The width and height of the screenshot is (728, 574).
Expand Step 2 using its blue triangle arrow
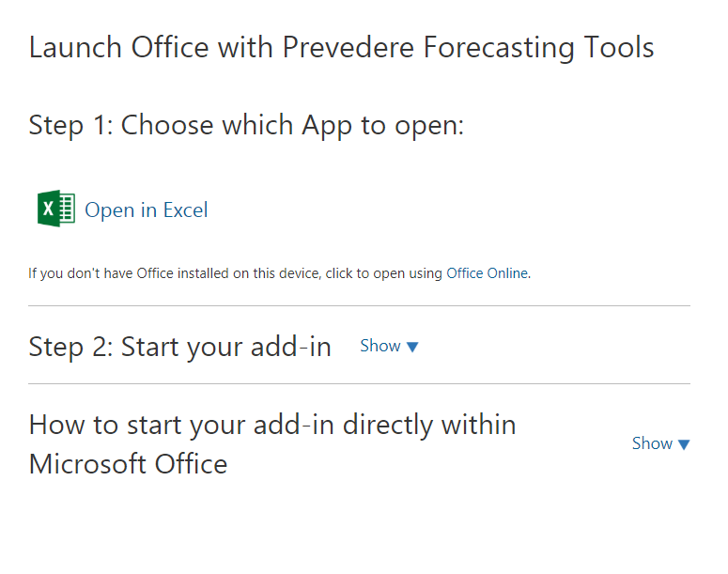412,347
